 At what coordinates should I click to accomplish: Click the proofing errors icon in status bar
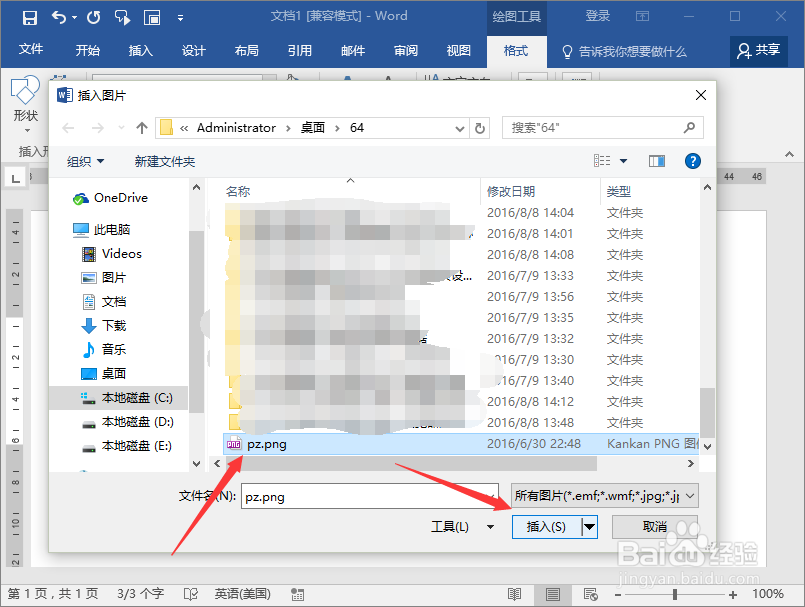[x=188, y=593]
